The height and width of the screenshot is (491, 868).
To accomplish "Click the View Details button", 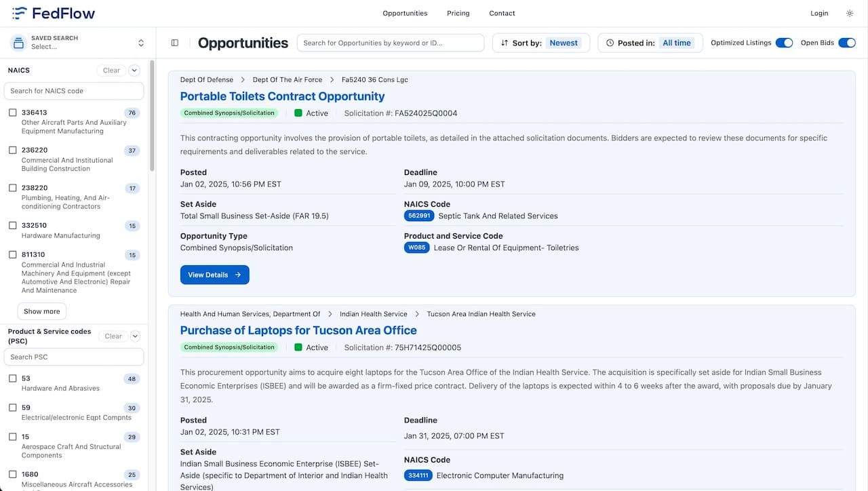I will coord(214,275).
